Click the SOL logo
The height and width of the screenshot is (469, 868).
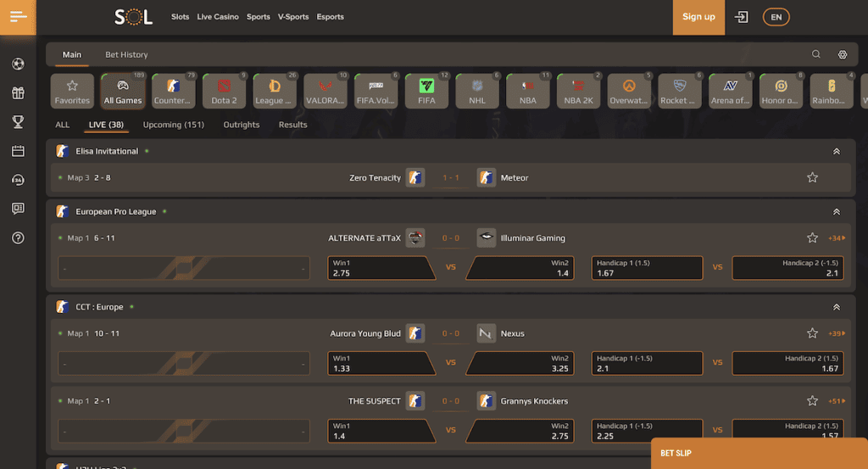133,17
